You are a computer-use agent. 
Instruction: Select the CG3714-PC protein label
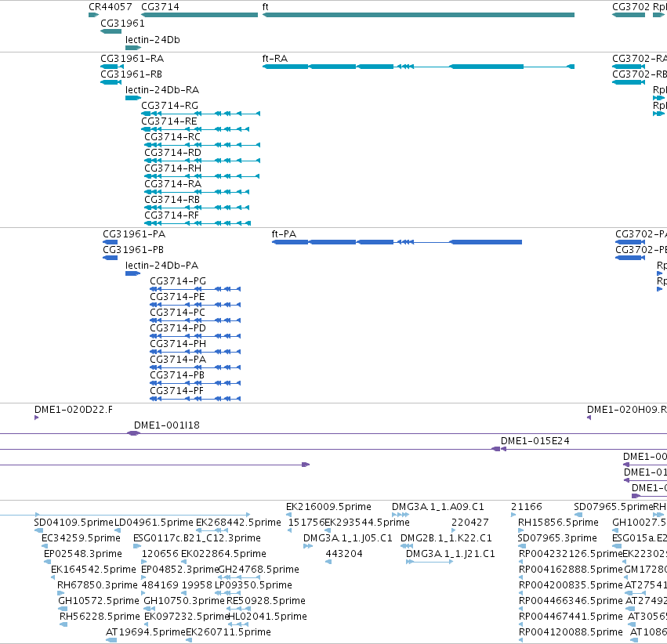(x=177, y=313)
